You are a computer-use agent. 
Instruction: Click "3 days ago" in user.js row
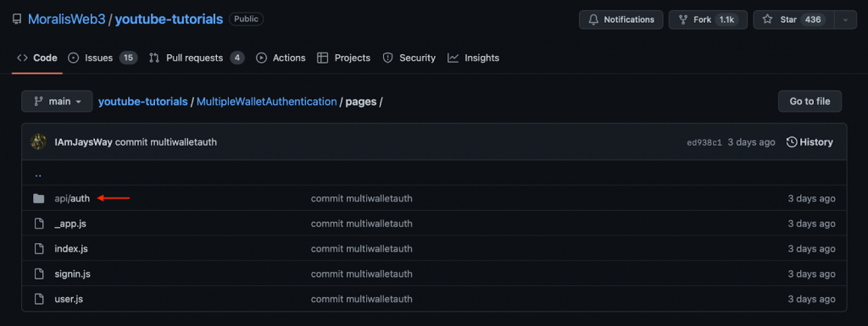(811, 299)
